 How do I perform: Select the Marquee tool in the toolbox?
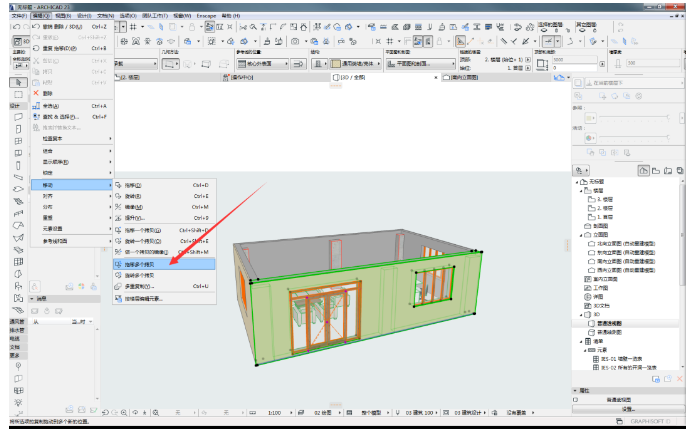pyautogui.click(x=17, y=93)
